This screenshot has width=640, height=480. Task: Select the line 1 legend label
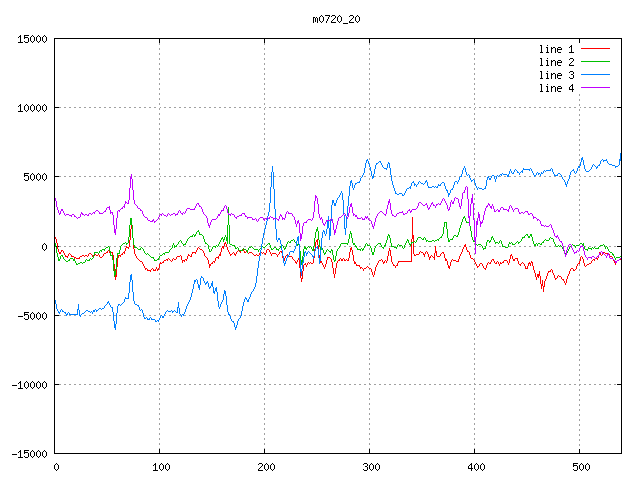click(556, 49)
